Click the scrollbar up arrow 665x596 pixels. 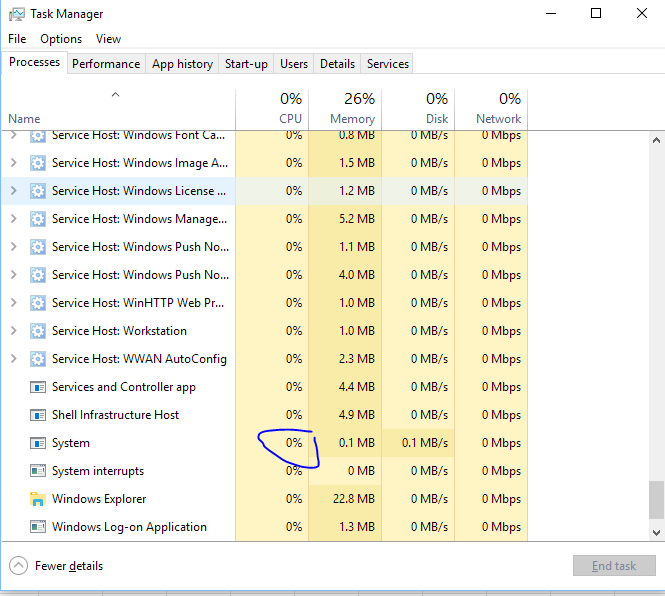pos(657,140)
